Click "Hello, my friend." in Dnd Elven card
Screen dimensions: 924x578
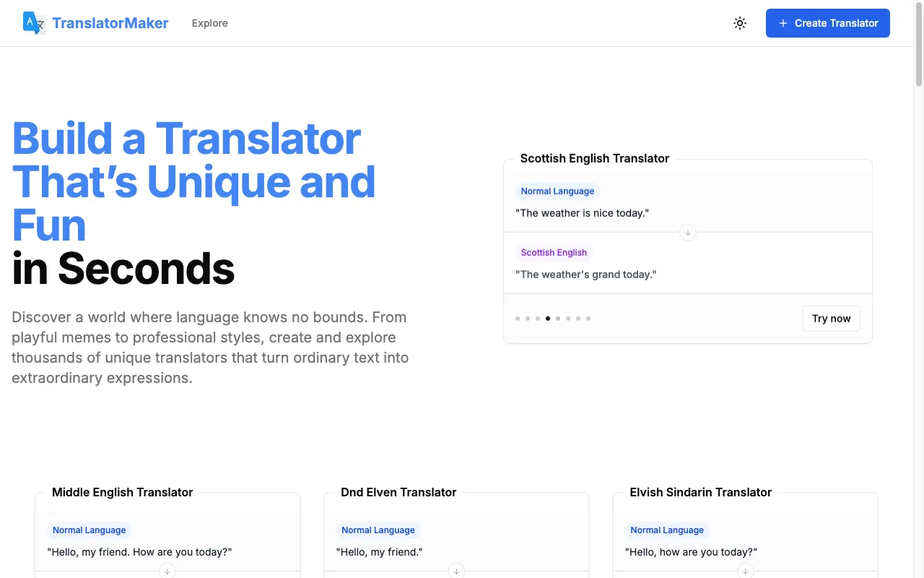379,552
